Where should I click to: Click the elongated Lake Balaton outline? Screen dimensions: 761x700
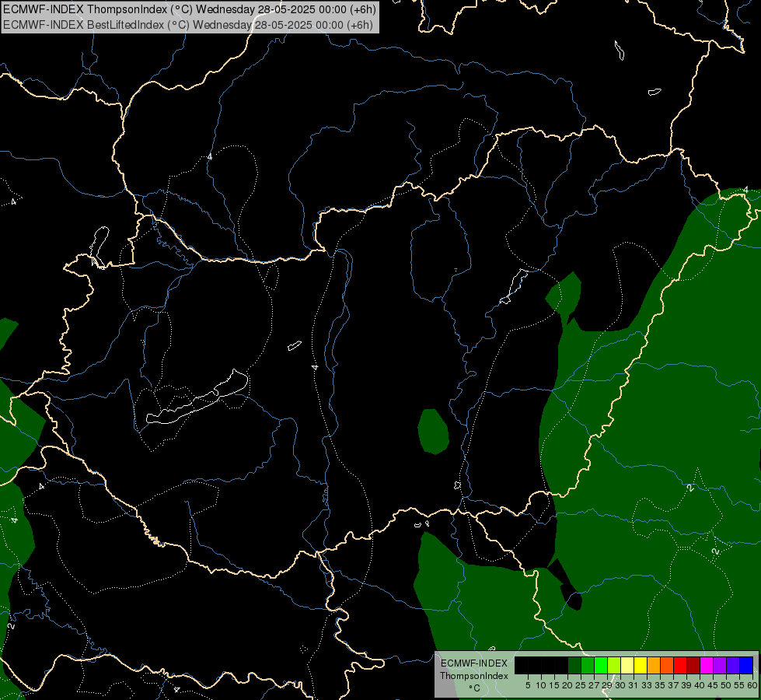point(197,398)
